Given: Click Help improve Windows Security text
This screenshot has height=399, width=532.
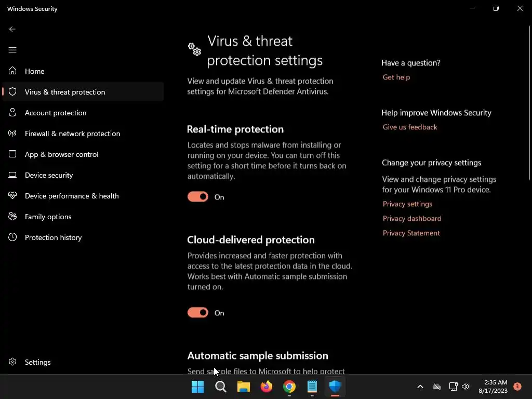Looking at the screenshot, I should click(x=436, y=113).
